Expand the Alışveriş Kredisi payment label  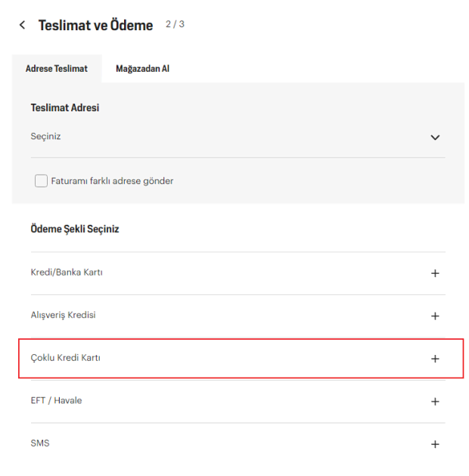coord(64,315)
